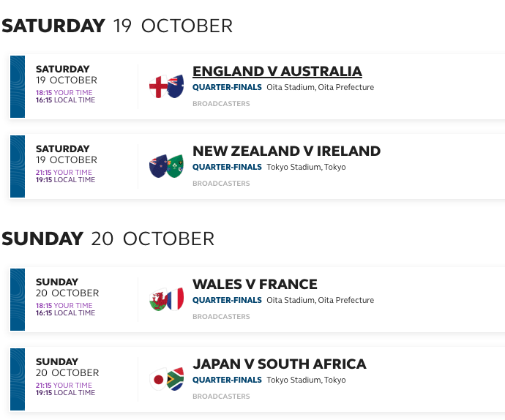
Task: Click the Wales dragon flag icon
Action: (x=158, y=299)
